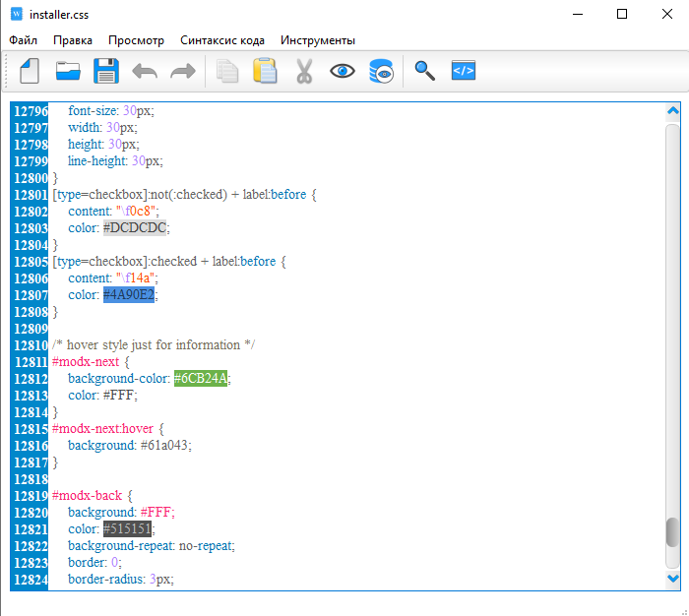This screenshot has height=616, width=689.
Task: Click the vertical scrollbar thumb
Action: click(x=672, y=532)
